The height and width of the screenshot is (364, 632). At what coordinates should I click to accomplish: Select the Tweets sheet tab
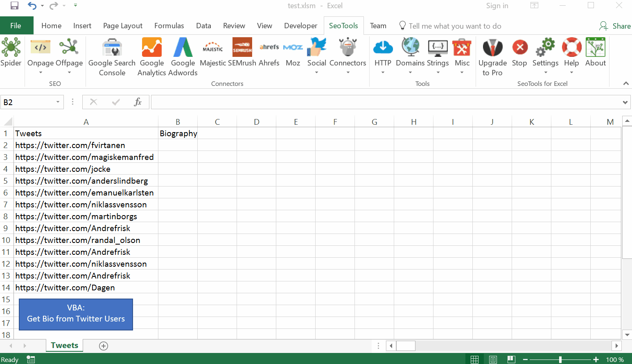pos(64,346)
